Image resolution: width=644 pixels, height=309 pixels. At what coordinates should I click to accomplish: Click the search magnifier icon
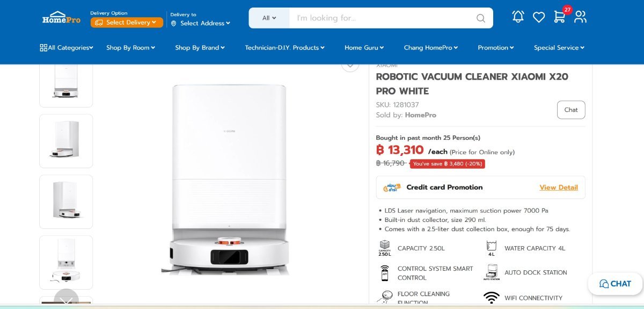pos(480,18)
